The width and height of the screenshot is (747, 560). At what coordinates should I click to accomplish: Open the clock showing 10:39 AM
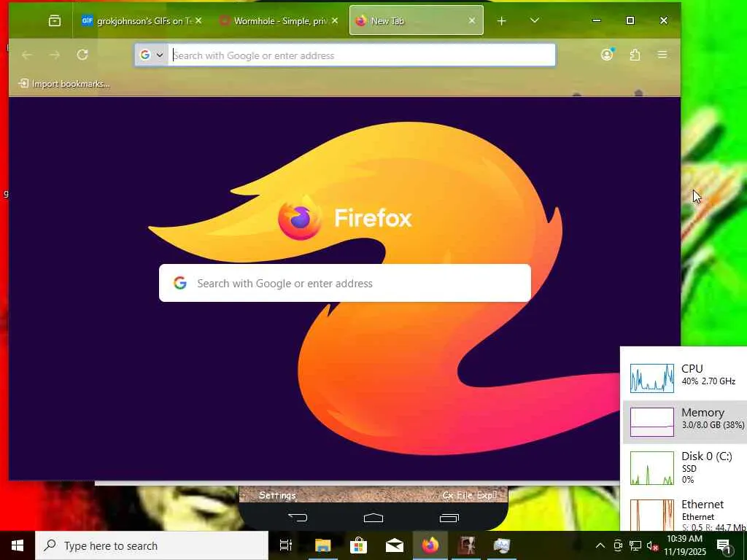point(684,545)
